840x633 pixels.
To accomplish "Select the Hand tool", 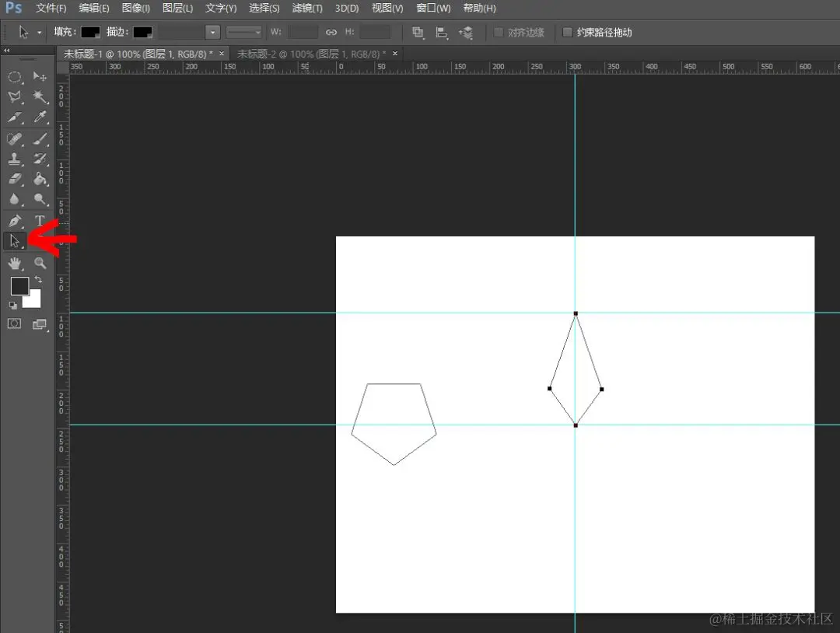I will point(15,263).
